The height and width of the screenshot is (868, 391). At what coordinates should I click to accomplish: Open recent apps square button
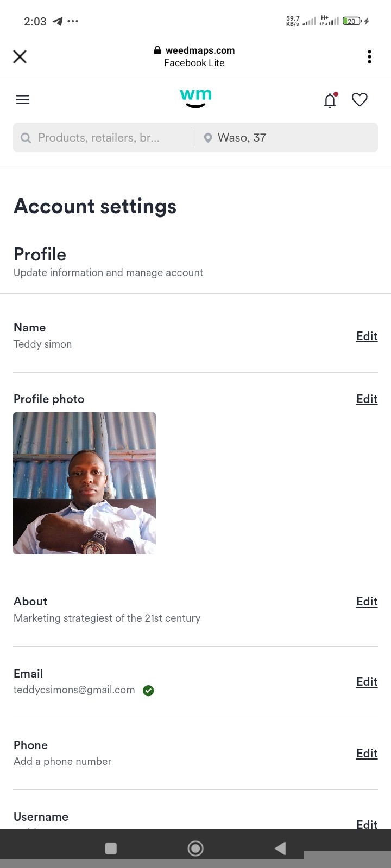[111, 848]
